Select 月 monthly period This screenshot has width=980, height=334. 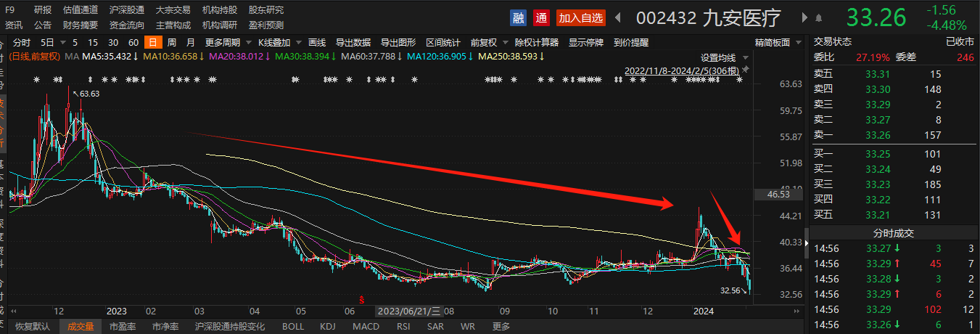pos(191,42)
